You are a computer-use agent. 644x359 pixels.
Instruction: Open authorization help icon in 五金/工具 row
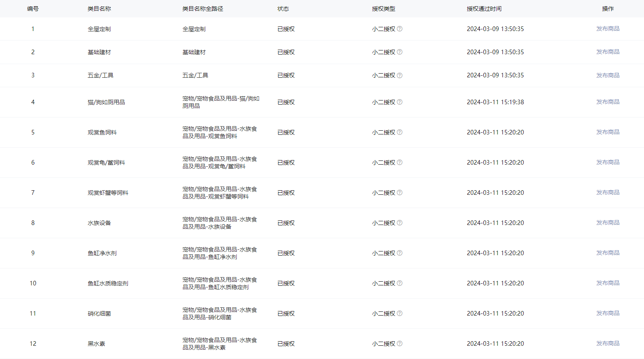pos(399,75)
